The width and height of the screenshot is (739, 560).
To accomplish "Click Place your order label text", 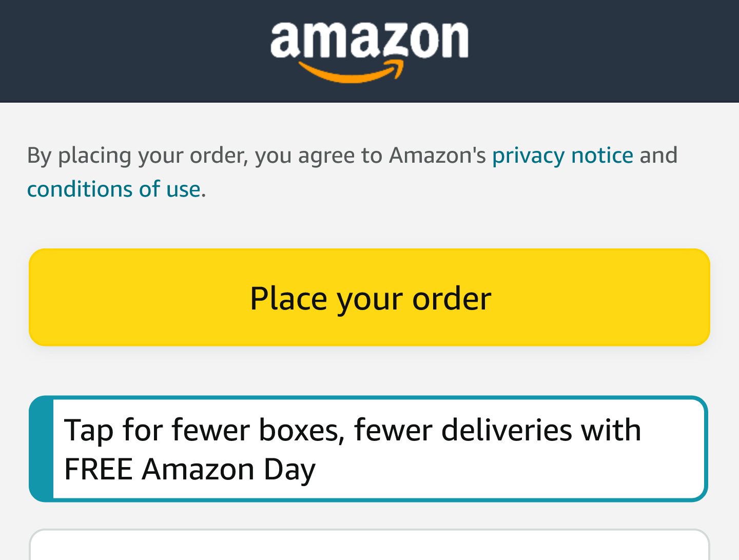I will pyautogui.click(x=371, y=298).
